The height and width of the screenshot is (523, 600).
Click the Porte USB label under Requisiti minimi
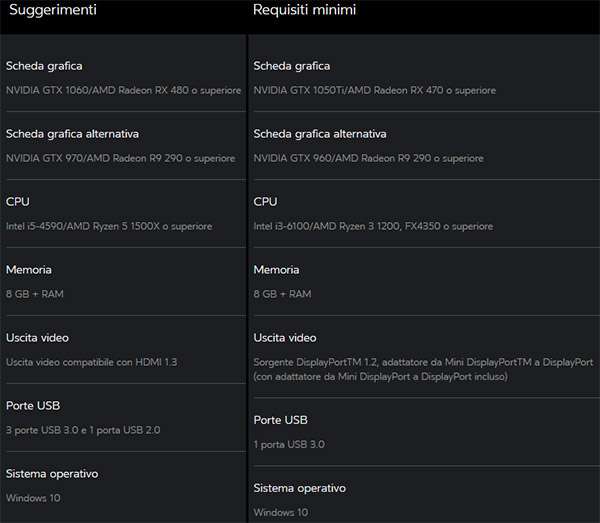tap(280, 420)
